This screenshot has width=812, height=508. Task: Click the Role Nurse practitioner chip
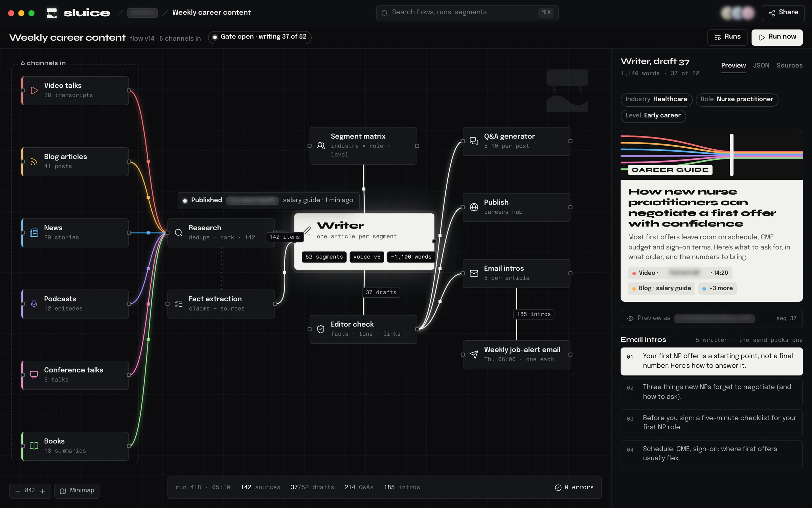737,100
